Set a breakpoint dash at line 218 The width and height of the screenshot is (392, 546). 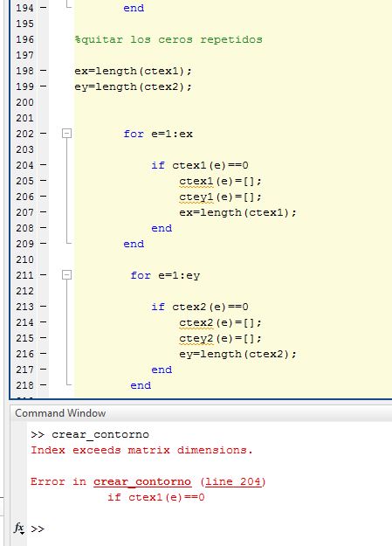(43, 384)
